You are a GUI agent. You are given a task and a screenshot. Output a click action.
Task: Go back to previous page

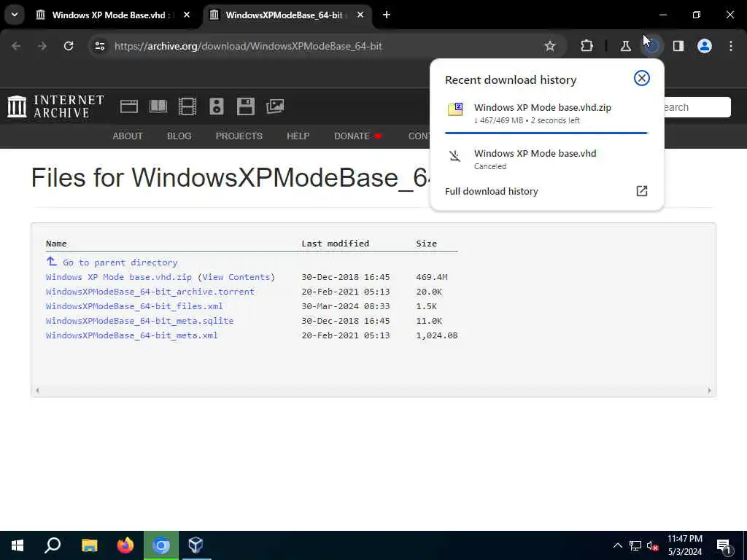click(16, 46)
